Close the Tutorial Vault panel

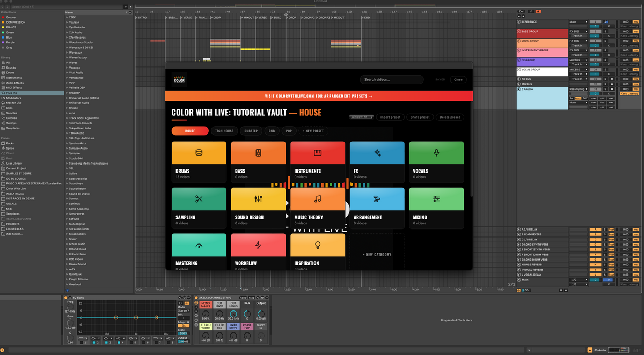458,79
